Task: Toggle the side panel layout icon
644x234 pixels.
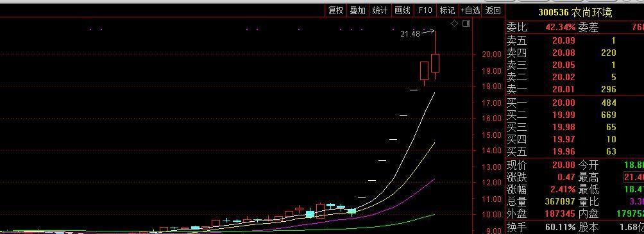Action: pyautogui.click(x=466, y=24)
